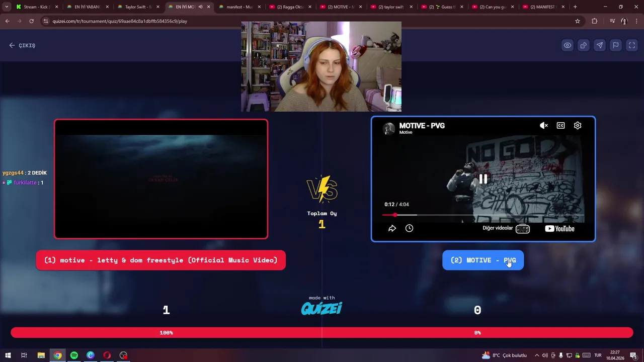The image size is (644, 362).
Task: Close the 'Stream - Kick' tab
Action: 56,7
